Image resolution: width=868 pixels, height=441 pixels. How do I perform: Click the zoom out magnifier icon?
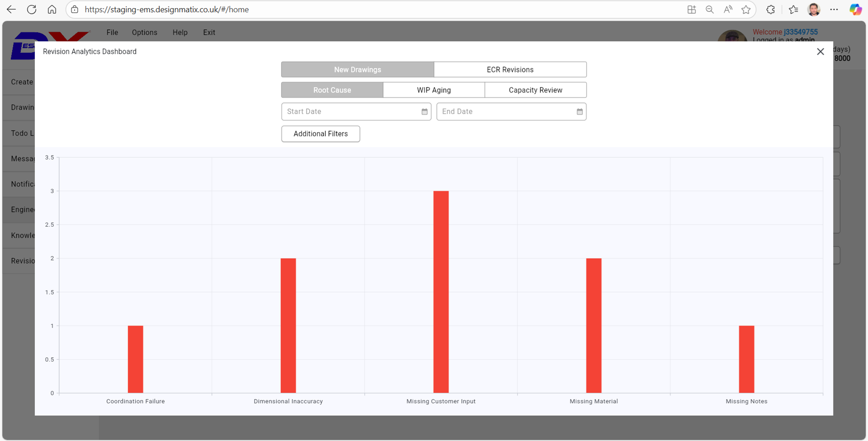[x=710, y=9]
